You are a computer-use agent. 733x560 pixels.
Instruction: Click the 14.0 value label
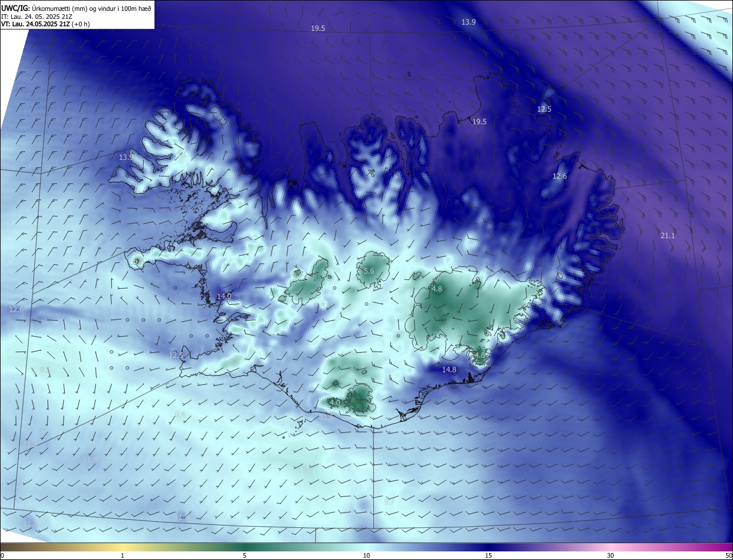(x=224, y=296)
